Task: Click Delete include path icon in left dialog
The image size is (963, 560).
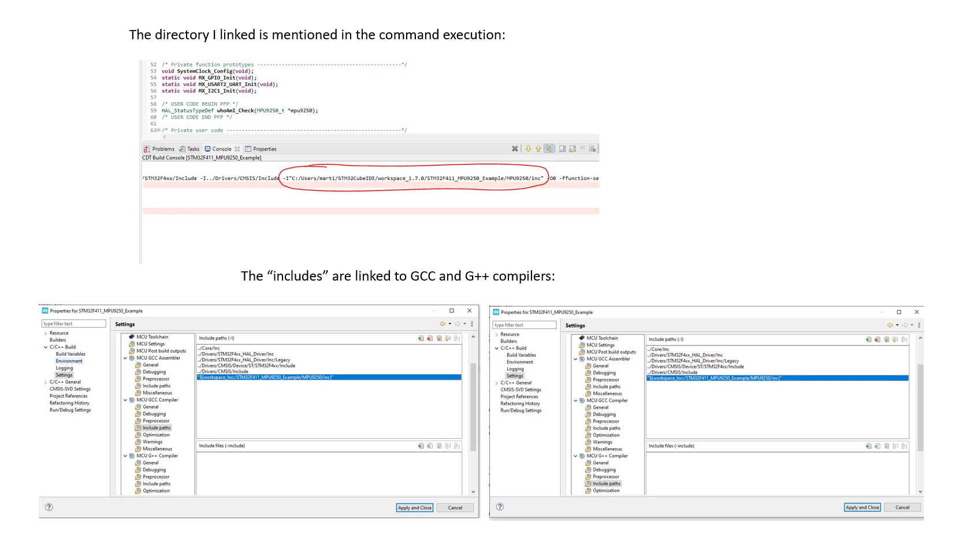Action: pos(430,338)
